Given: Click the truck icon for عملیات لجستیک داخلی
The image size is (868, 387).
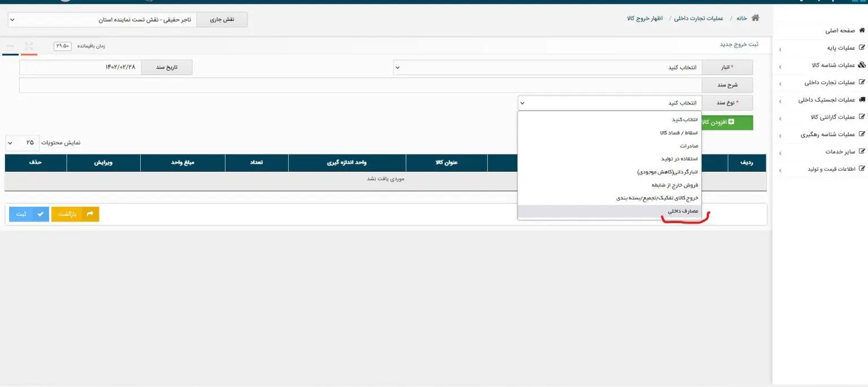Looking at the screenshot, I should (x=862, y=100).
